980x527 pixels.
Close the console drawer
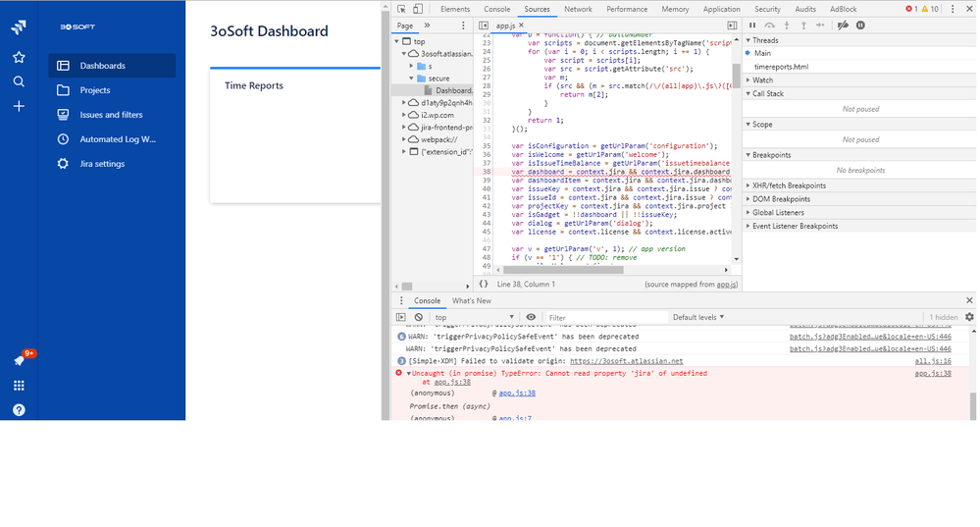(969, 300)
